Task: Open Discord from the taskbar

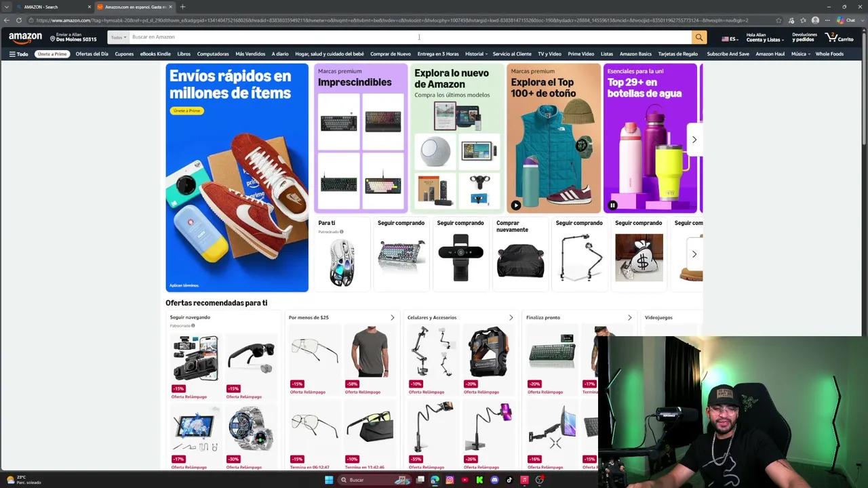Action: (x=494, y=480)
